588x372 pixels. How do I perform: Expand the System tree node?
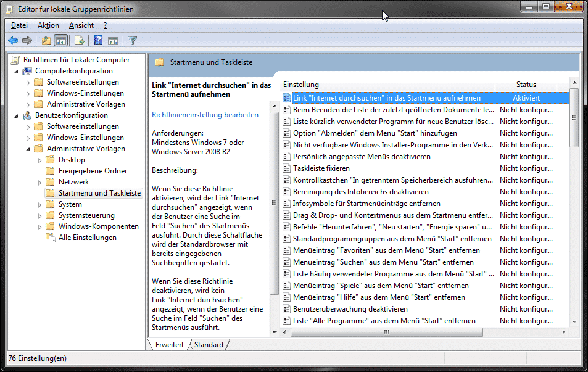click(39, 205)
